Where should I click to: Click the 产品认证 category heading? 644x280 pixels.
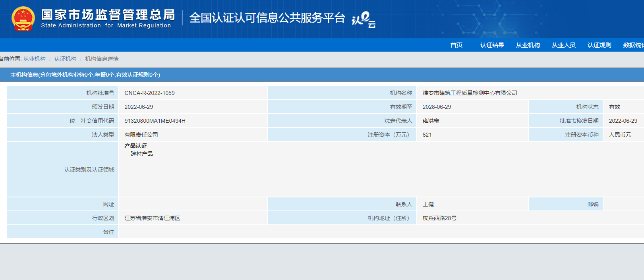(x=135, y=146)
